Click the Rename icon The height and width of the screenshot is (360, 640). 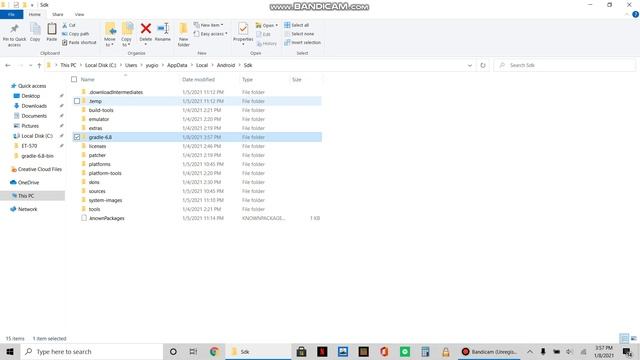[x=163, y=29]
